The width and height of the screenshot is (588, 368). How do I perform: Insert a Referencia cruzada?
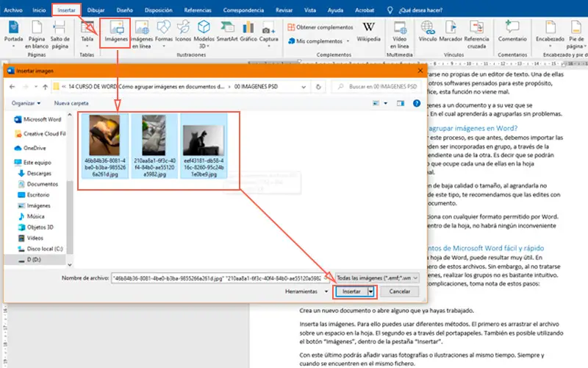click(x=476, y=35)
